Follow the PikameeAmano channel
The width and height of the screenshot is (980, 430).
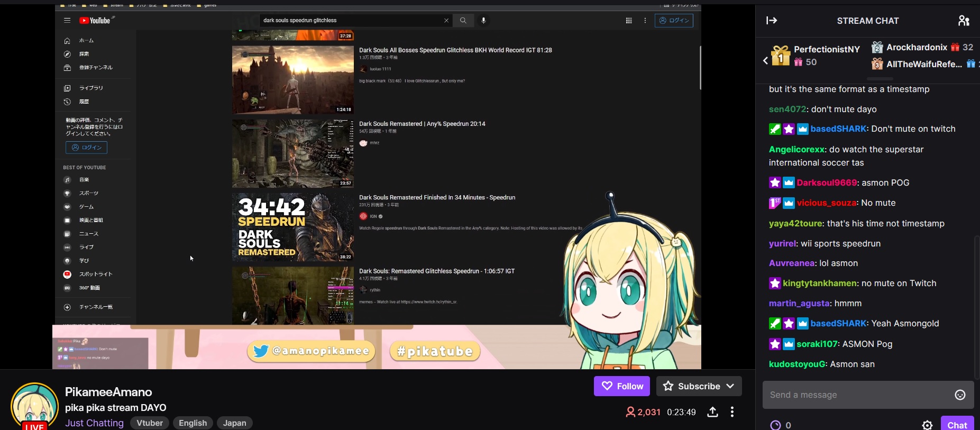(x=622, y=386)
